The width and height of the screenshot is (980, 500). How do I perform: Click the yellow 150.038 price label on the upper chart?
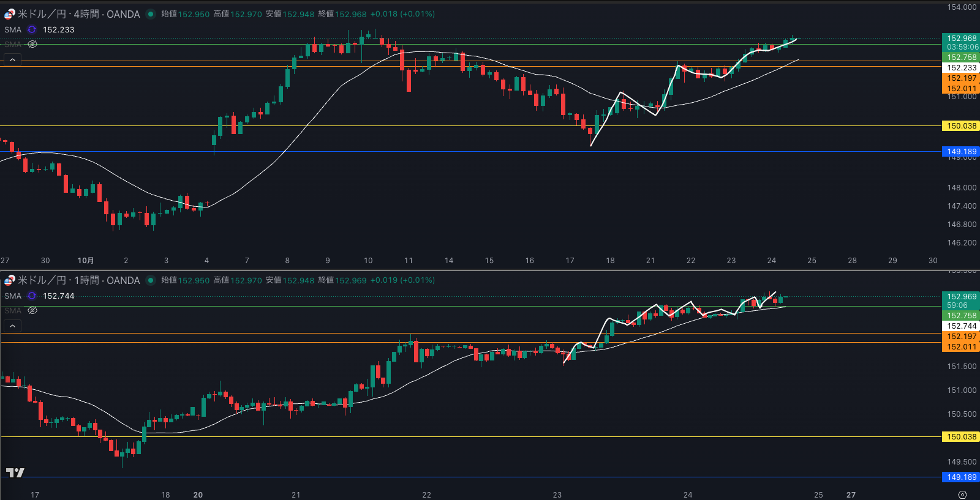[961, 126]
